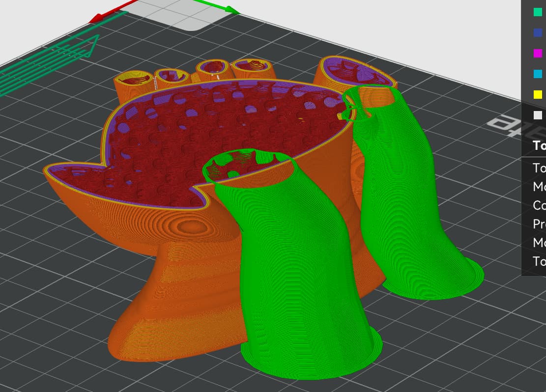Click the magenta legend color swatch
546x392 pixels.
538,53
